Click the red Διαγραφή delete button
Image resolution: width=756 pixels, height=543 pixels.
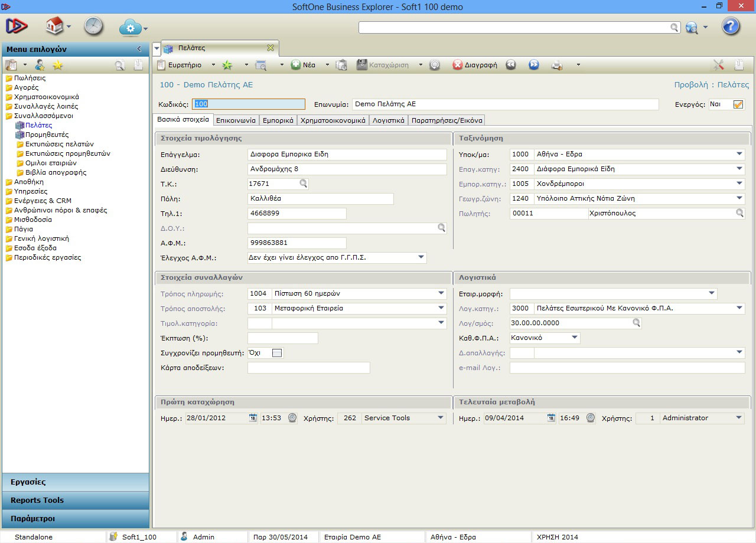coord(475,65)
